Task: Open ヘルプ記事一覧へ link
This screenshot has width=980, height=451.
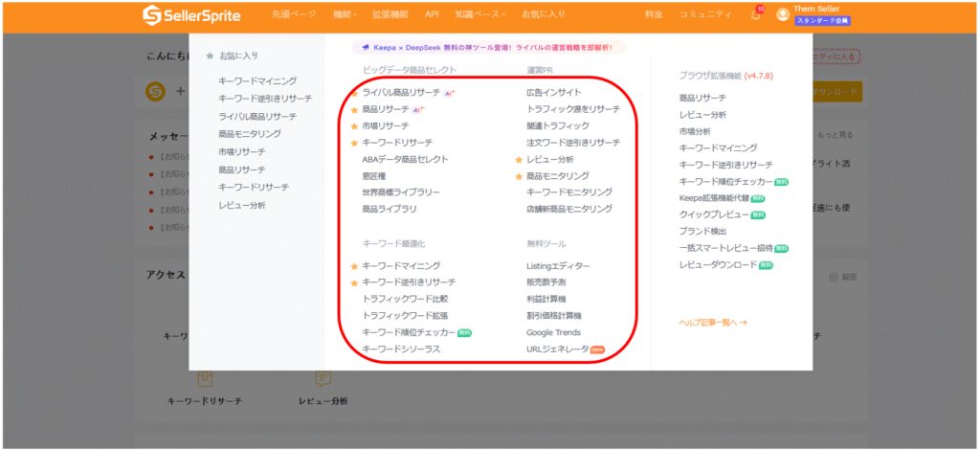Action: pyautogui.click(x=712, y=323)
